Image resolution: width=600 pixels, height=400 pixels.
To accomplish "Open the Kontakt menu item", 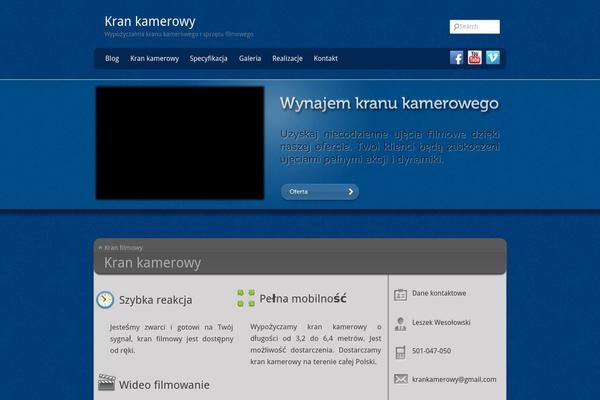I will pos(326,59).
